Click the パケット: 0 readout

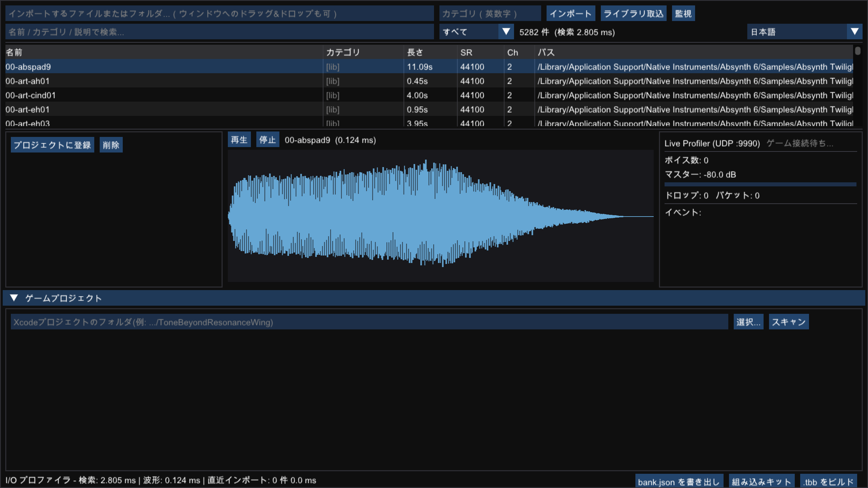coord(738,196)
